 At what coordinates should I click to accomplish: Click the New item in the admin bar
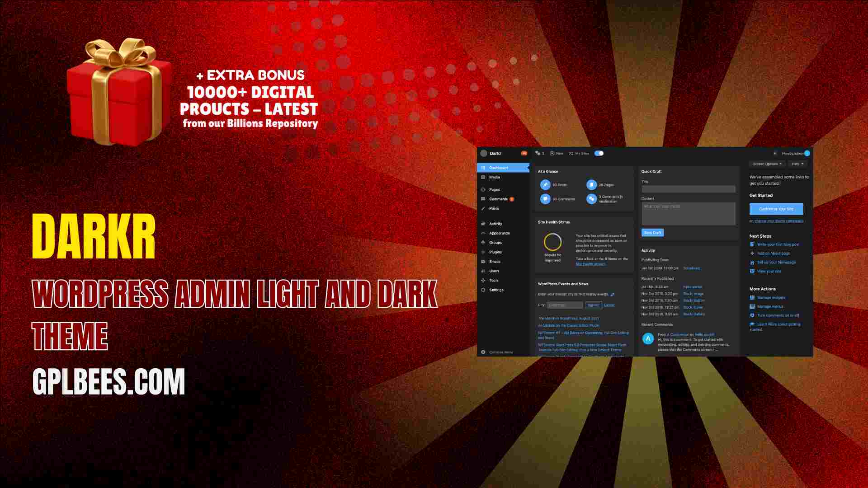click(557, 153)
